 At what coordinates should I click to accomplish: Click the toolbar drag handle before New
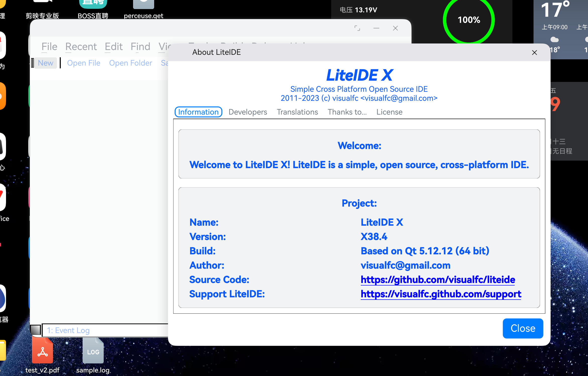click(x=33, y=63)
